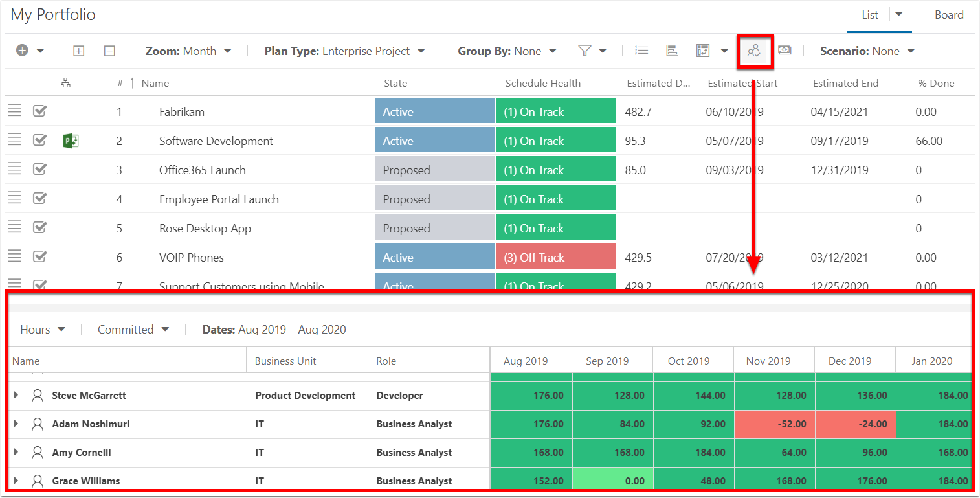The width and height of the screenshot is (980, 498).
Task: Open the filter options dropdown arrow
Action: pyautogui.click(x=603, y=51)
